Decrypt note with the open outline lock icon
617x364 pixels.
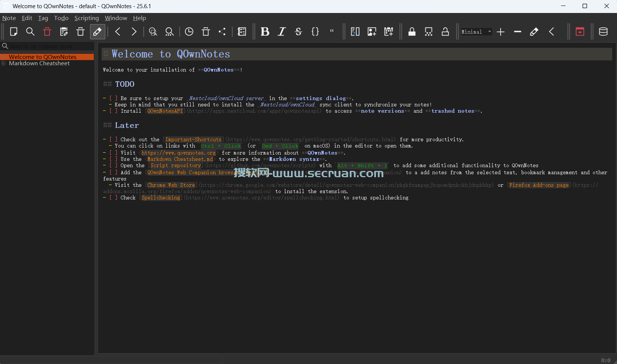[x=445, y=32]
